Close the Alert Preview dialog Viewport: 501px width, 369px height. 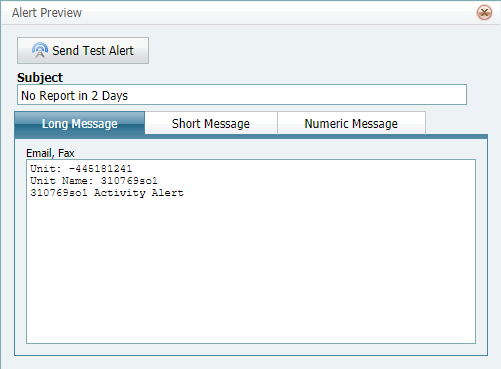coord(484,13)
